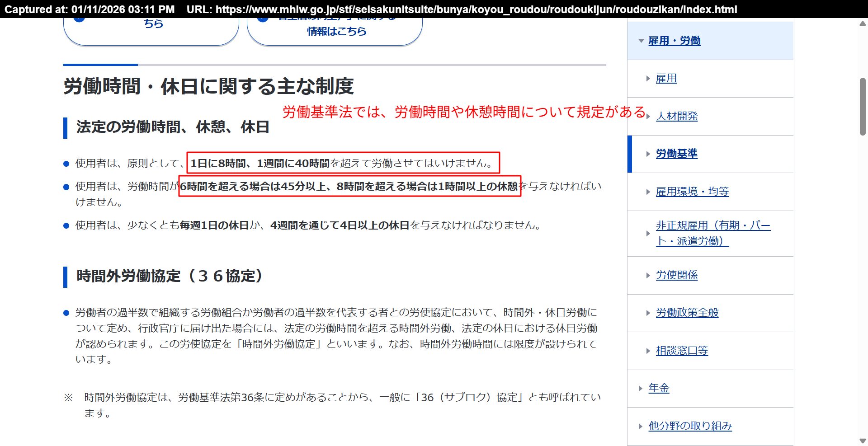This screenshot has height=446, width=868.
Task: Expand the arrow beside 他分野の取り組み
Action: pyautogui.click(x=641, y=426)
